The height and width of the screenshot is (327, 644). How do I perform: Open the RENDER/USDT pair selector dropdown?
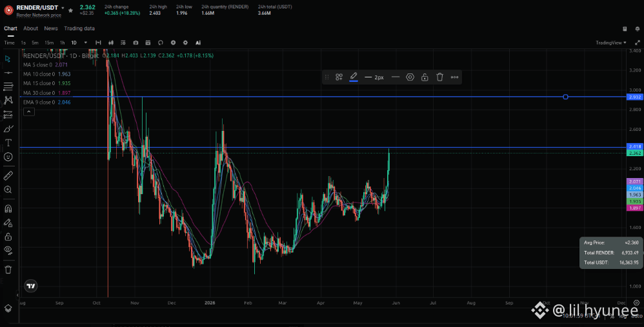(x=63, y=8)
